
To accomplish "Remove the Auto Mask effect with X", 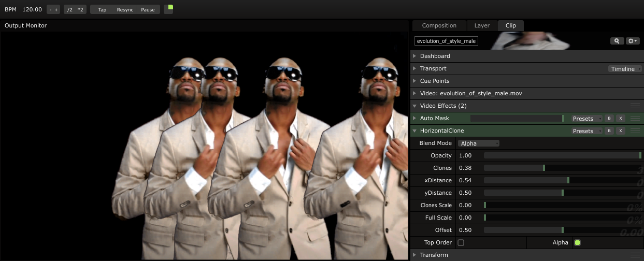I will 621,119.
